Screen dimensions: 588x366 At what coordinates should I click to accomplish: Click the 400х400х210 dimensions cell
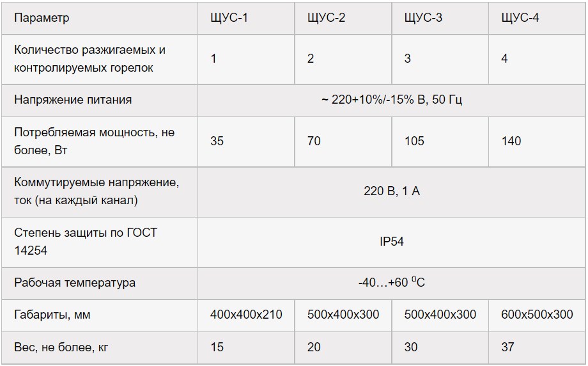(246, 315)
